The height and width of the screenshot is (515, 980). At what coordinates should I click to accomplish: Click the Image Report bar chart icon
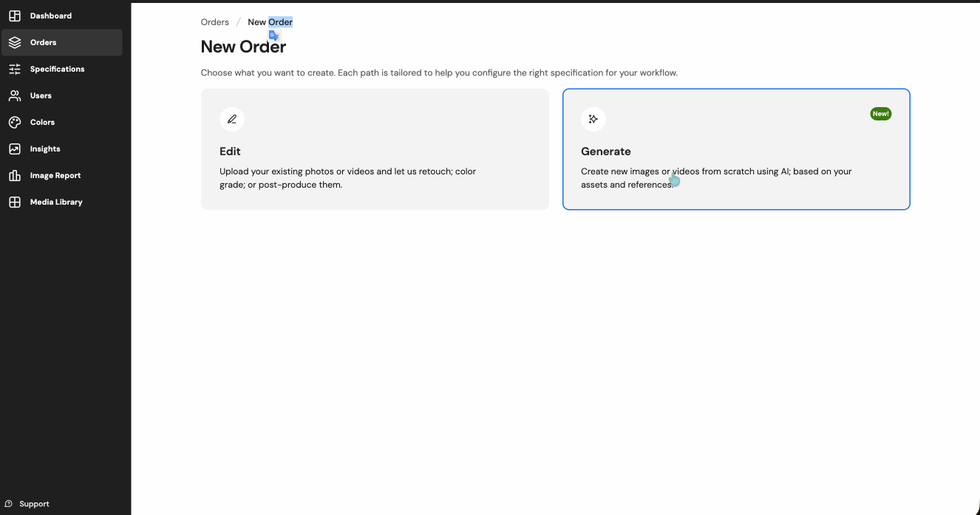click(x=15, y=175)
